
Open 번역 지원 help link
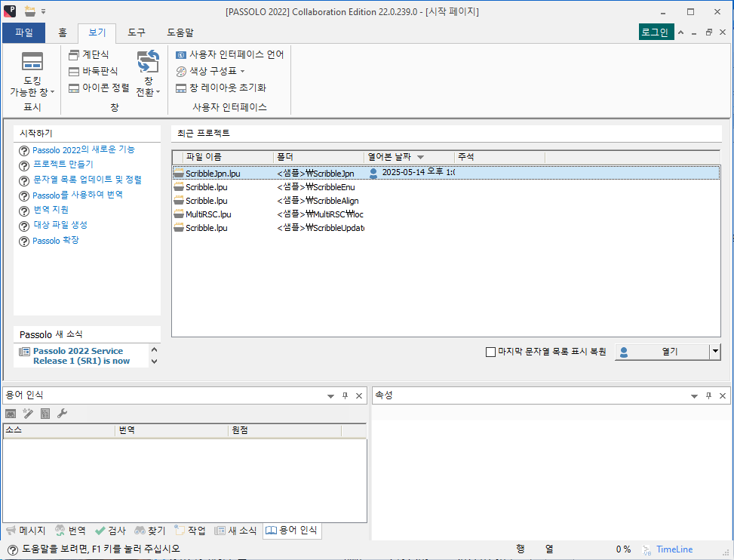pyautogui.click(x=51, y=210)
